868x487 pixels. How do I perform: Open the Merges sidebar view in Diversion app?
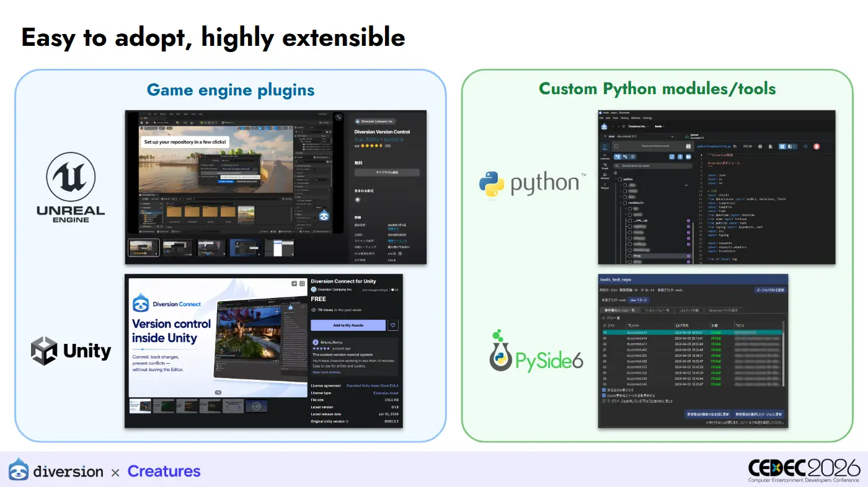point(605,186)
